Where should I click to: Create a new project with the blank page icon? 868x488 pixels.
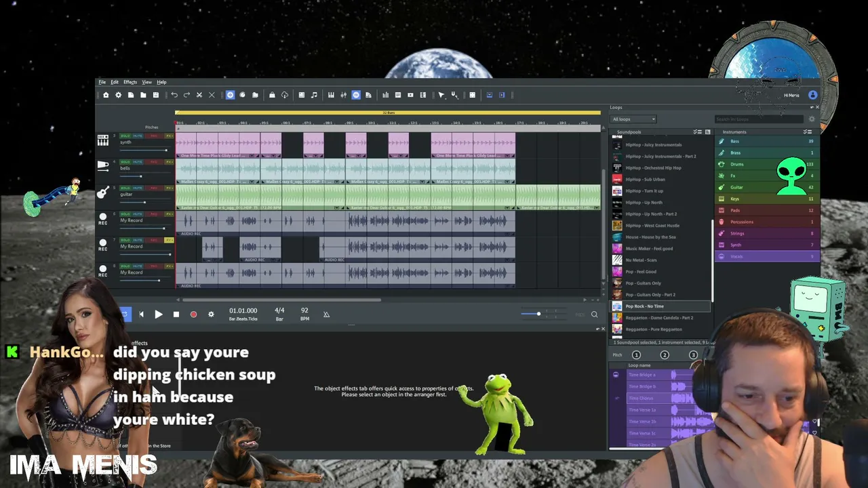coord(131,95)
